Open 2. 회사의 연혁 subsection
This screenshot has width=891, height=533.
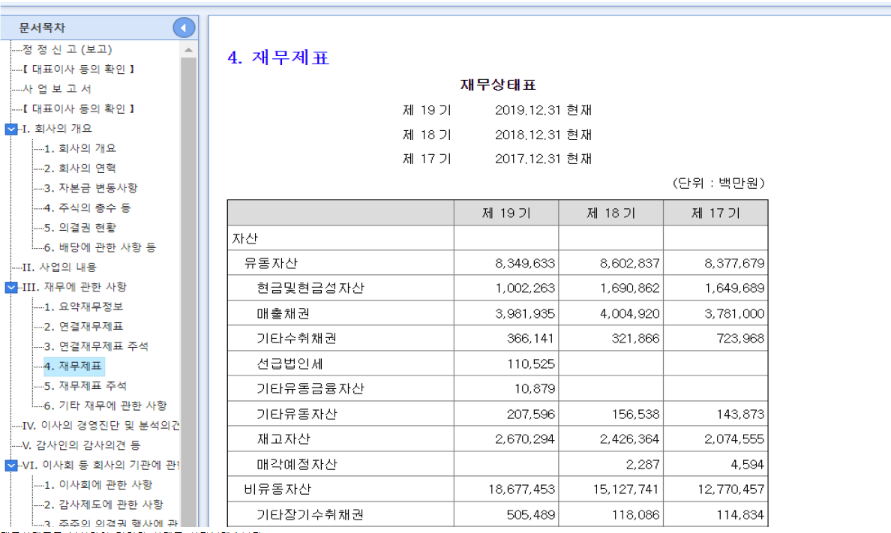click(80, 168)
